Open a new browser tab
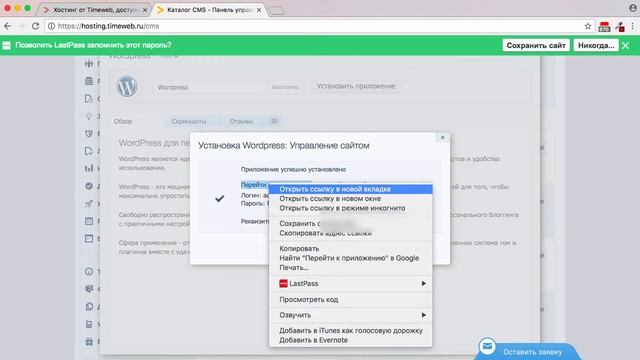 (277, 10)
